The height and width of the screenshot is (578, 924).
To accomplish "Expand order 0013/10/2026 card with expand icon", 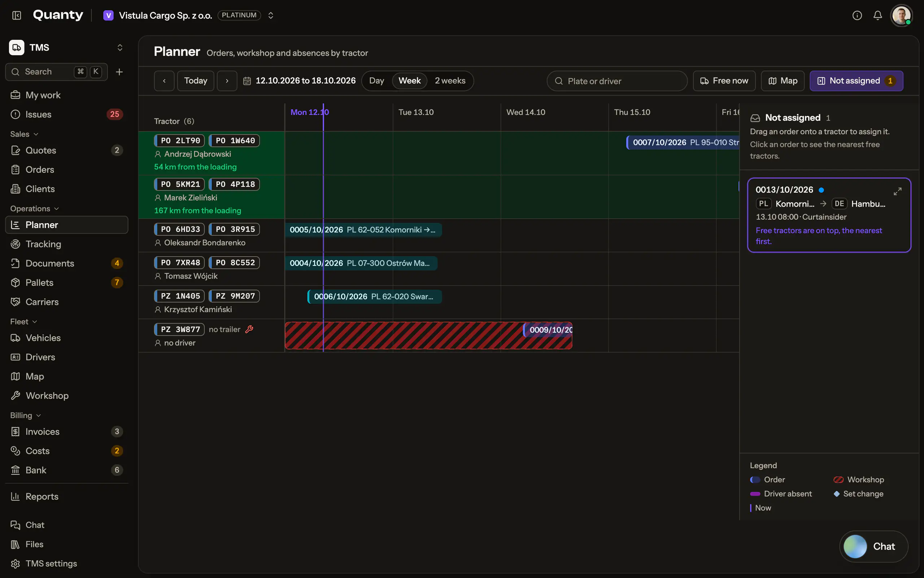I will tap(898, 191).
